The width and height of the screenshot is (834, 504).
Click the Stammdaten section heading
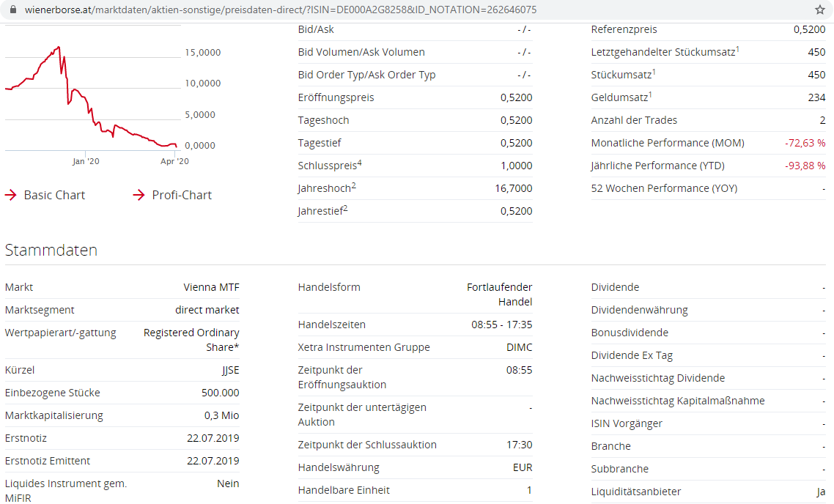pos(51,250)
